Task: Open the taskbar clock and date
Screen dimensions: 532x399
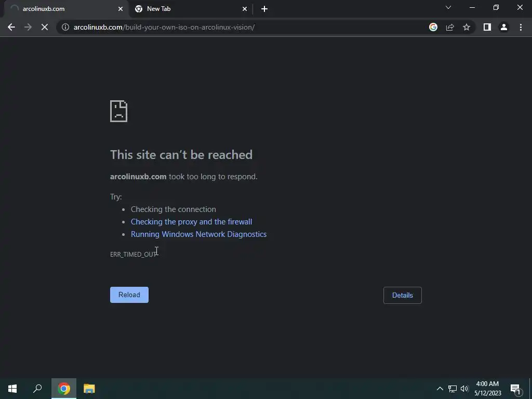Action: (x=487, y=389)
